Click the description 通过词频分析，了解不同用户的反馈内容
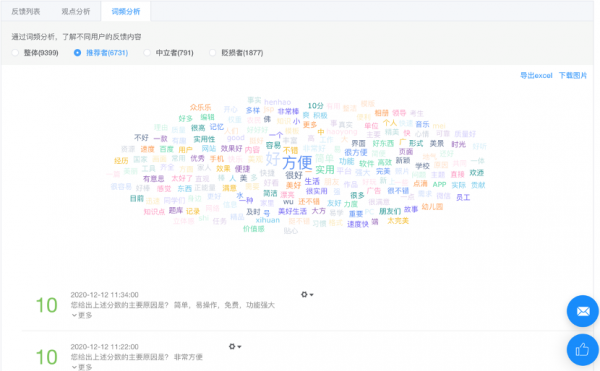This screenshot has height=371, width=600. coord(76,37)
